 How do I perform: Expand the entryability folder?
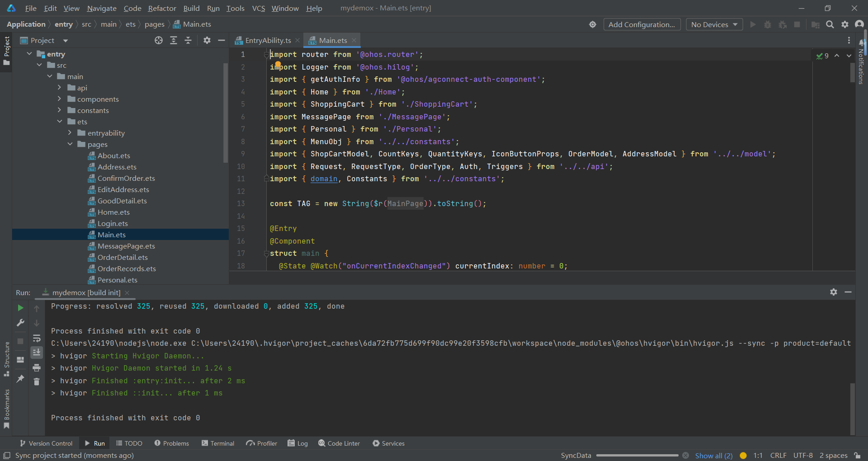(x=70, y=133)
